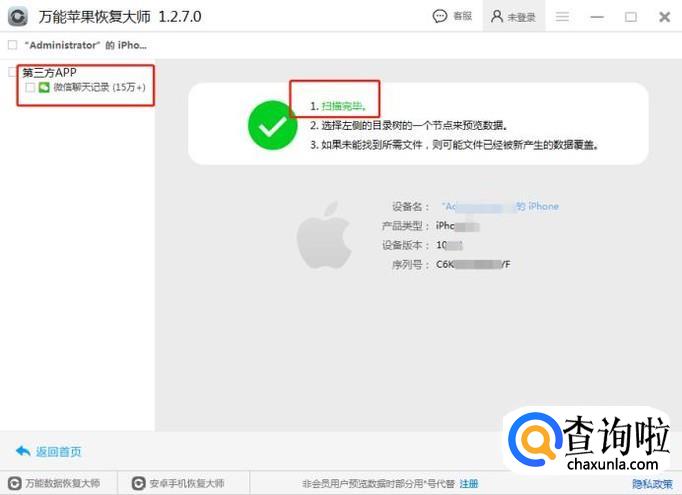This screenshot has height=495, width=682.
Task: Click the return arrow icon at bottom left
Action: click(x=23, y=451)
